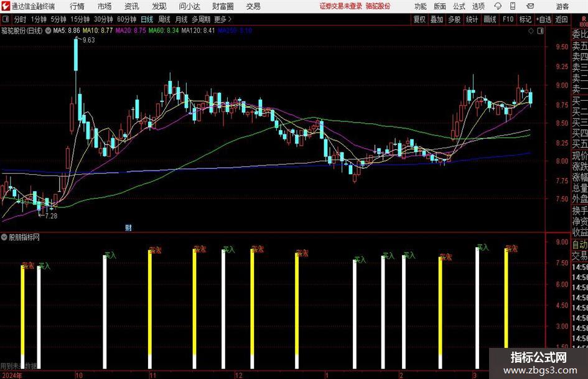Switch to the 月线 monthly tab
588x379 pixels.
181,19
